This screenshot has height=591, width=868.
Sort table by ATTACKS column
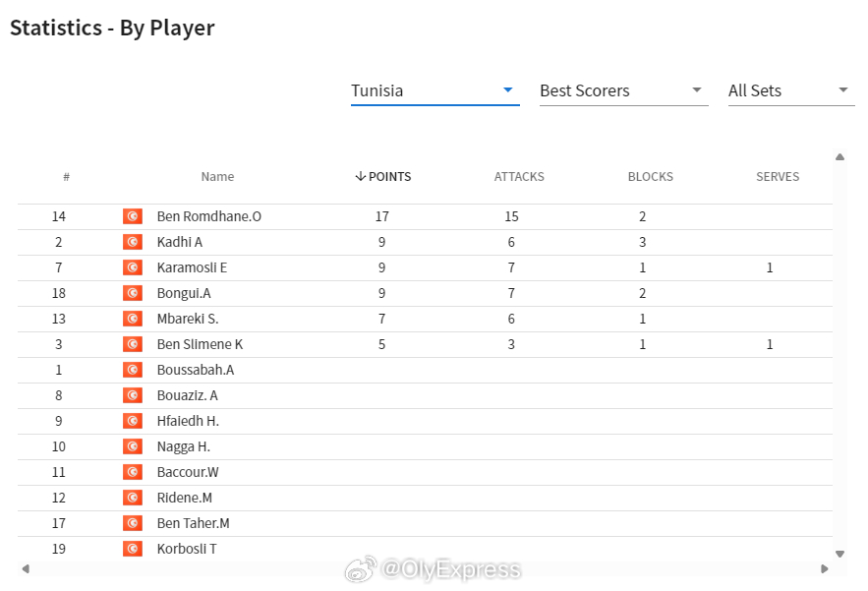(x=519, y=177)
